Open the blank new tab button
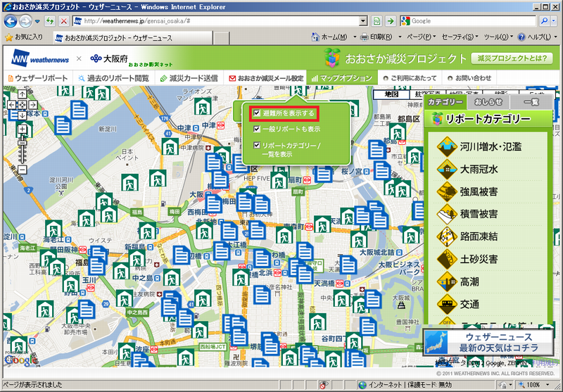 222,38
